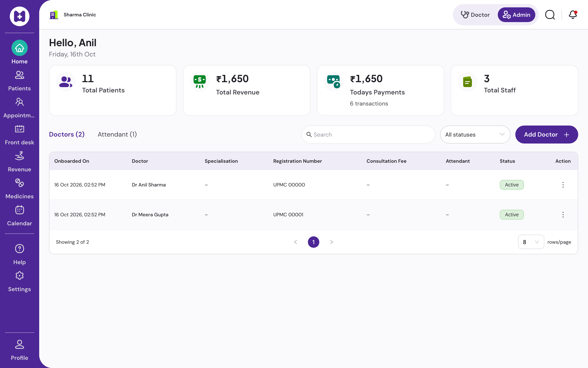Focus the doctors Search field
This screenshot has height=368, width=588.
click(368, 135)
